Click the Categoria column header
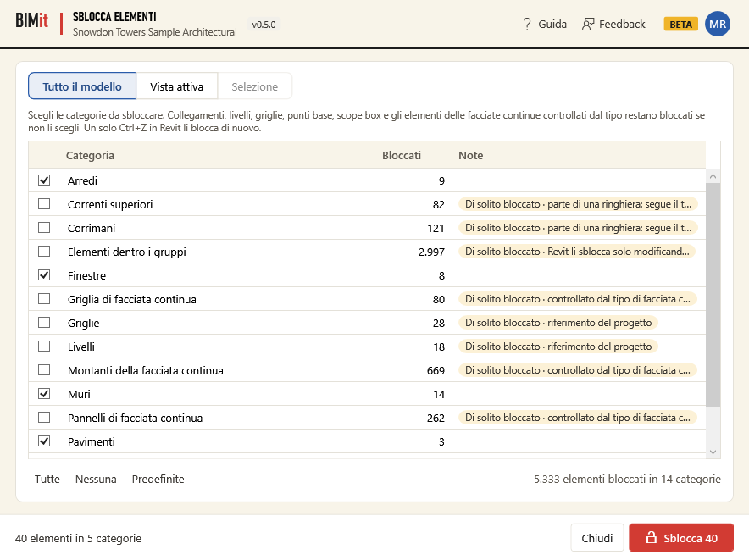This screenshot has height=560, width=749. (x=90, y=155)
